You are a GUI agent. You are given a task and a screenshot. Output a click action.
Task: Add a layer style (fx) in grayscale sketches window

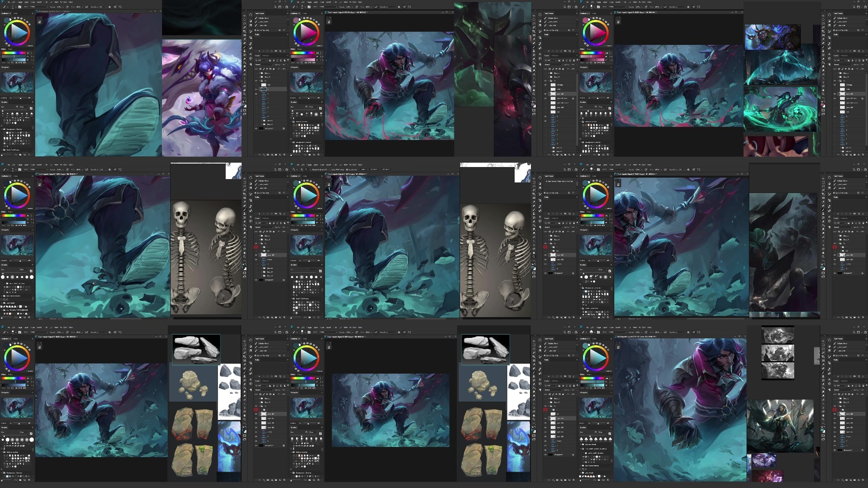click(842, 481)
